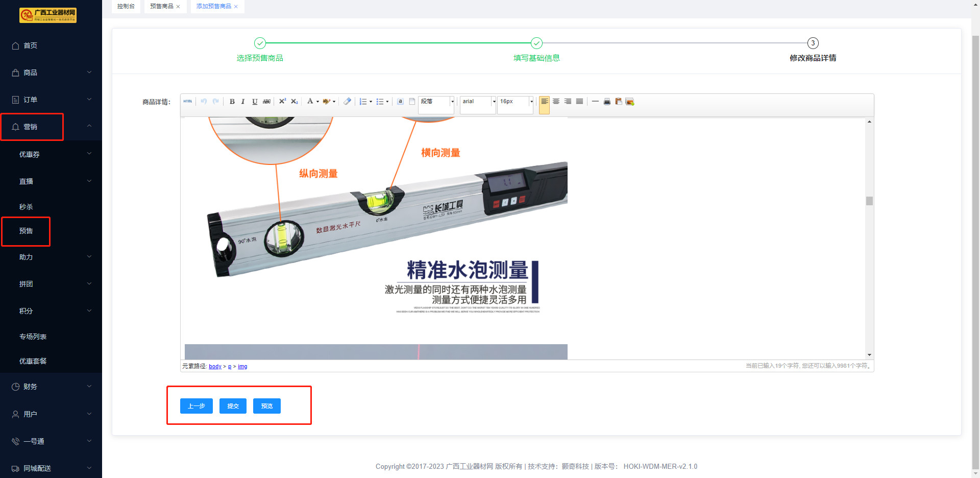
Task: Switch to HTML source mode
Action: 188,102
